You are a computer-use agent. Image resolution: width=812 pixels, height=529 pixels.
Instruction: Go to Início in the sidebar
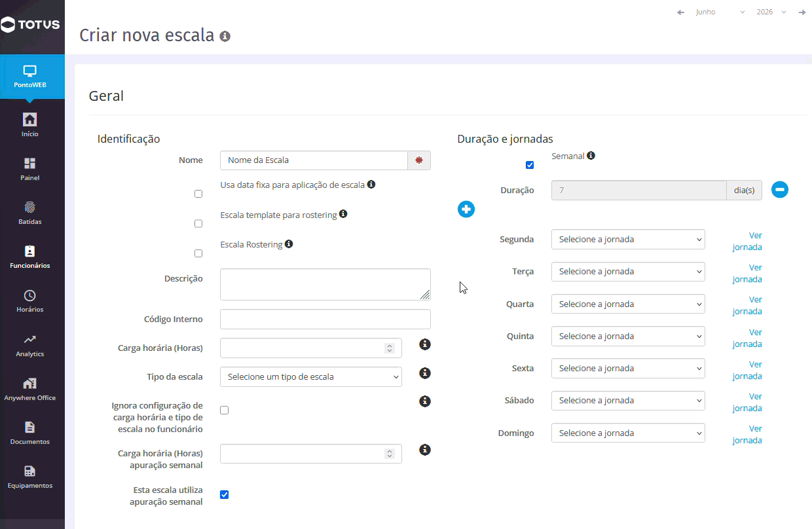click(x=30, y=124)
